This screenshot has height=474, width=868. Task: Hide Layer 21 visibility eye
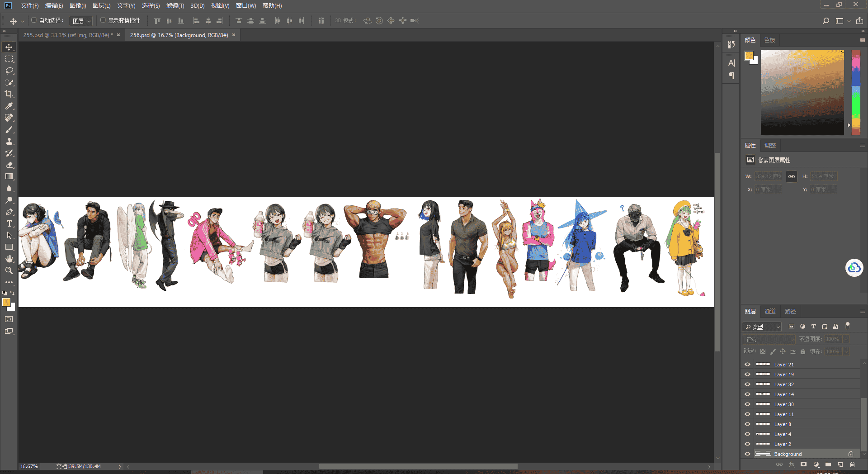[x=747, y=365]
